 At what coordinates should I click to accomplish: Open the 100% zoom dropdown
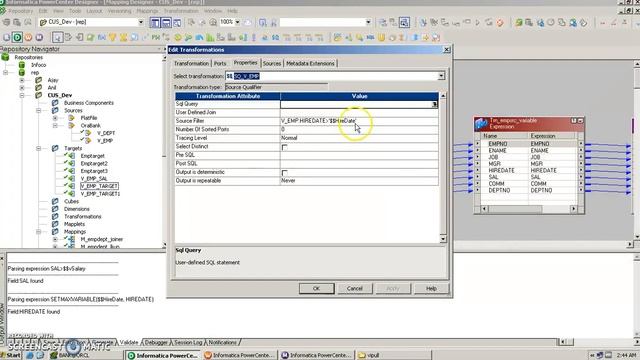tap(237, 22)
